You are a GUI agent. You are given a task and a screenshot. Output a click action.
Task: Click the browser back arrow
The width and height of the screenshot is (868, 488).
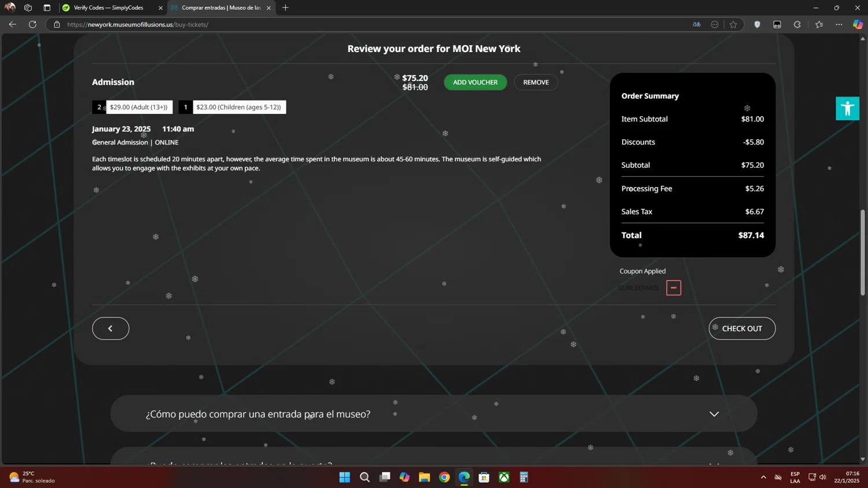[x=12, y=24]
